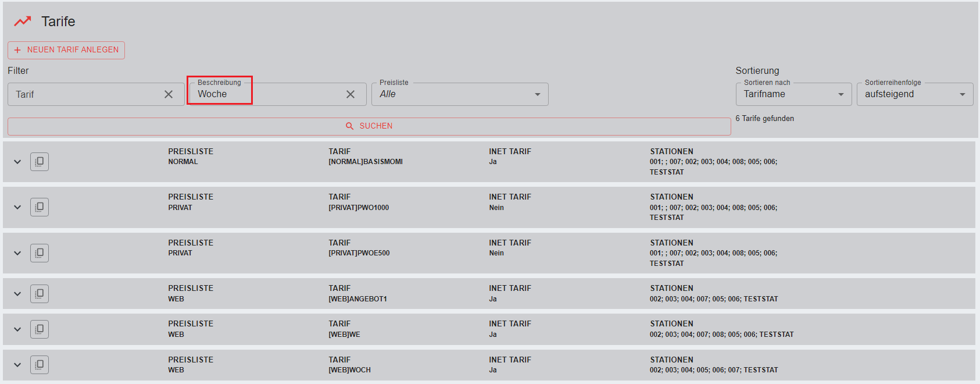Expand the [NORMAL]BASISMOMI row details
The image size is (980, 384).
click(x=17, y=162)
